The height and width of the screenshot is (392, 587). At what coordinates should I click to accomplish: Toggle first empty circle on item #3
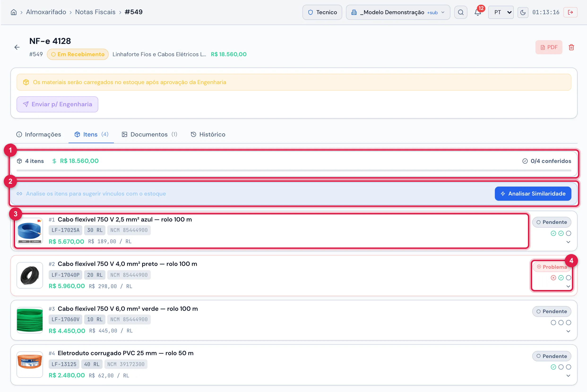coord(553,323)
